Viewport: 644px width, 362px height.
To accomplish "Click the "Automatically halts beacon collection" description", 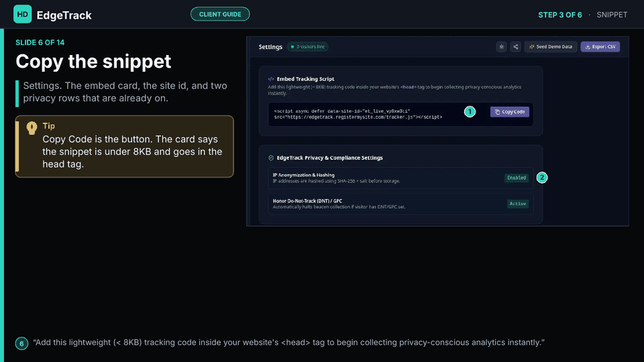I will point(339,207).
